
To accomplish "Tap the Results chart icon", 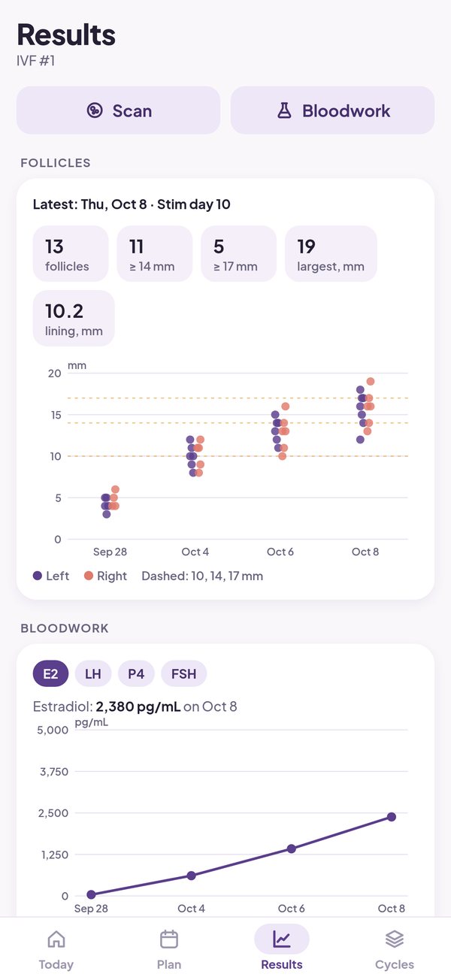I will pos(282,939).
